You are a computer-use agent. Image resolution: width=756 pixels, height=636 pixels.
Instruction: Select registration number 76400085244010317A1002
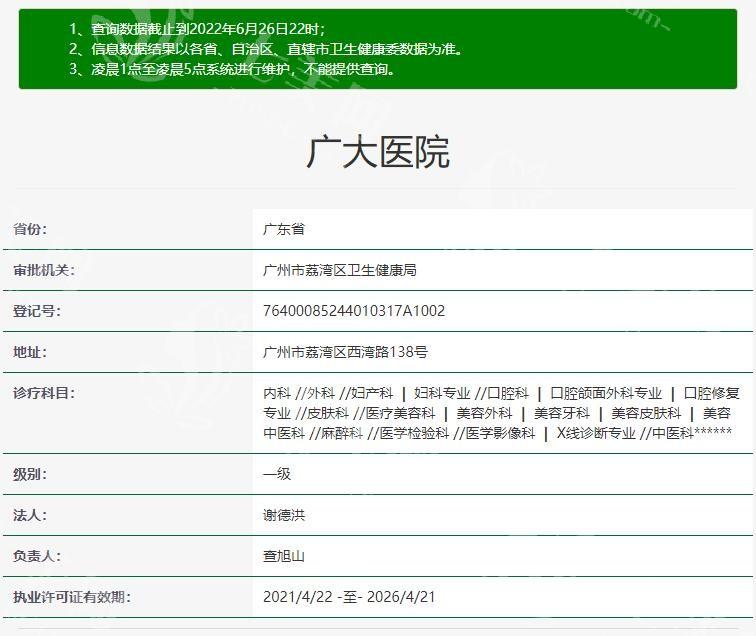[354, 311]
